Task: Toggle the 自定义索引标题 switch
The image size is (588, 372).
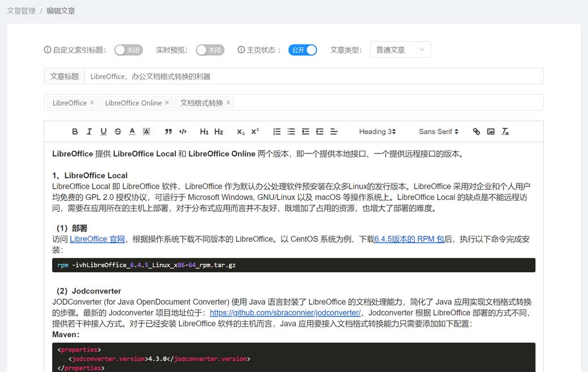Action: coord(129,50)
